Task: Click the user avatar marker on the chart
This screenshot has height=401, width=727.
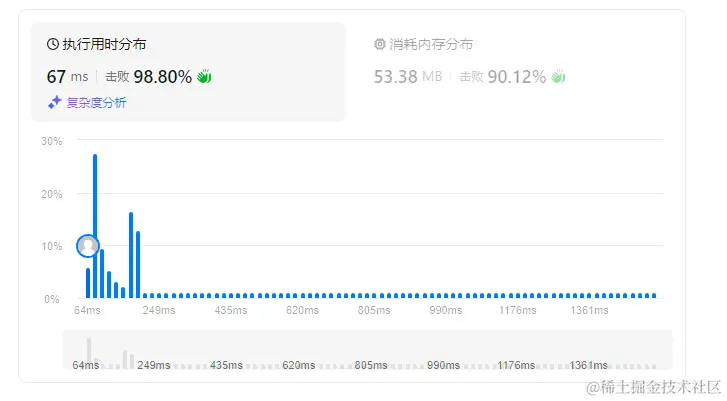Action: [x=88, y=246]
